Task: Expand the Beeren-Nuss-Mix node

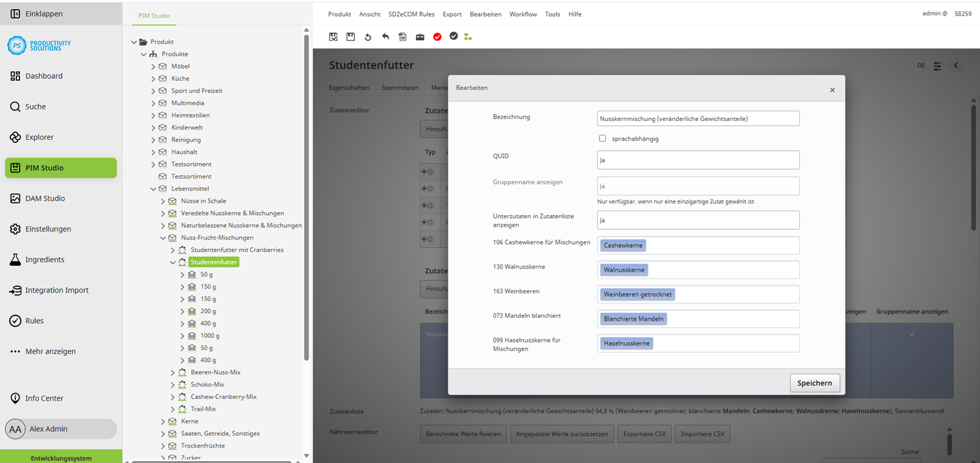Action: point(172,372)
